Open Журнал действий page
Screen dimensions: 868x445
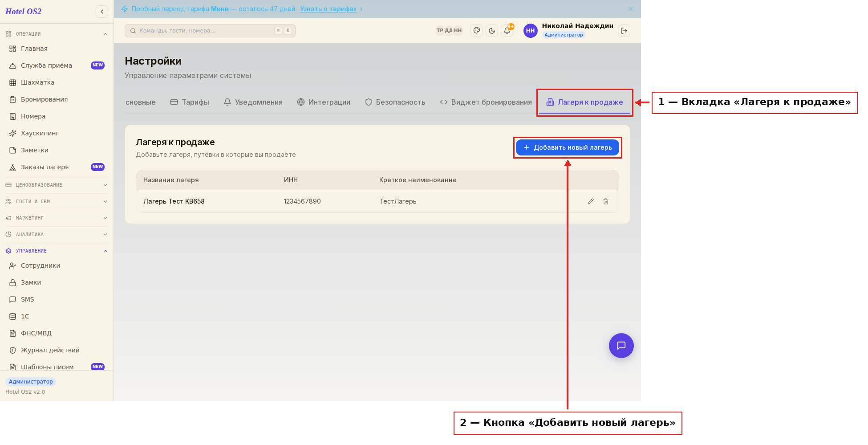click(57, 350)
